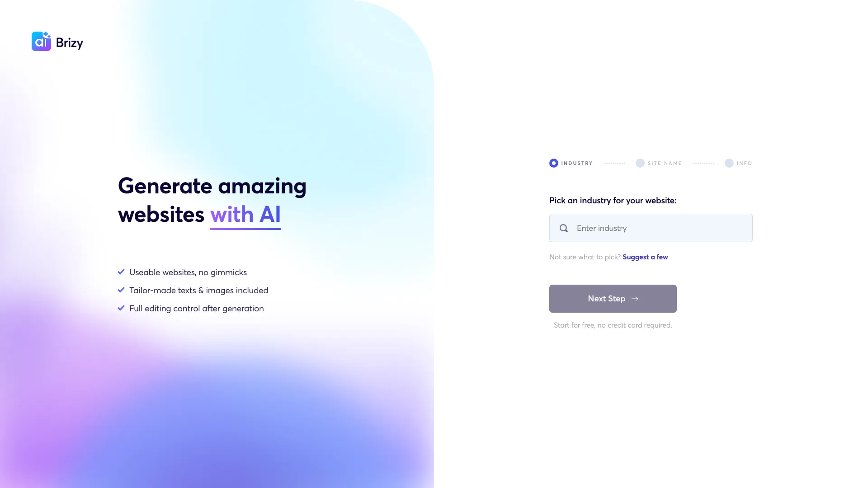Viewport: 868px width, 488px height.
Task: Expand the industry suggestions dropdown
Action: tap(645, 256)
